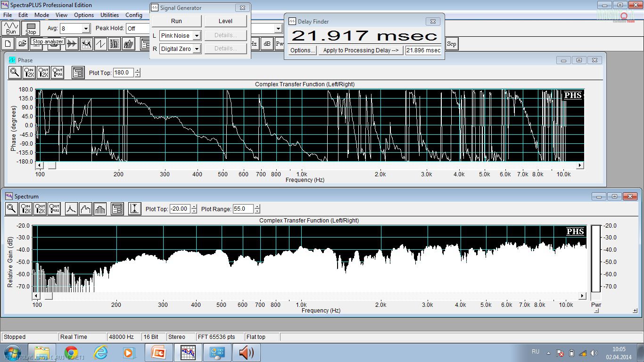Zoom out full in the Spectrum window
This screenshot has height=362, width=644.
tap(54, 209)
